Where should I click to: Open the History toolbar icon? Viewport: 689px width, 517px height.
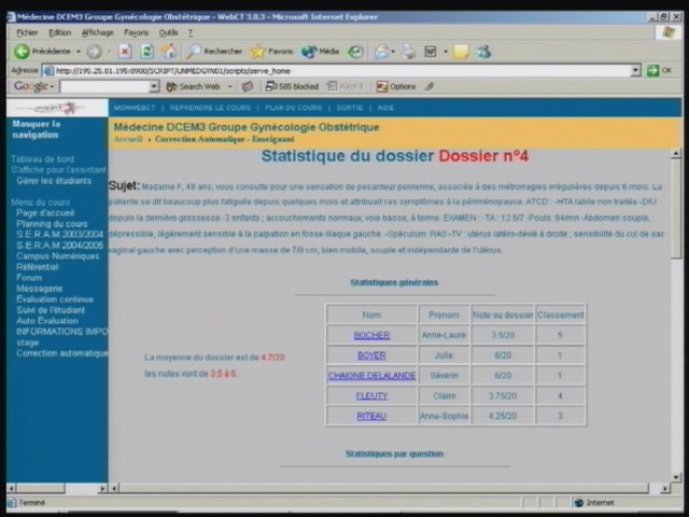tap(355, 51)
